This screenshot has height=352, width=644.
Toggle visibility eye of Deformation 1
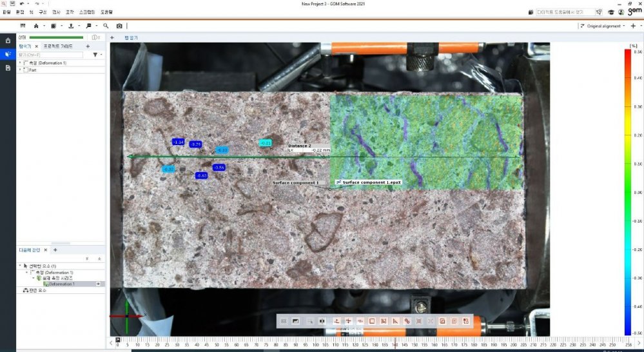[99, 284]
